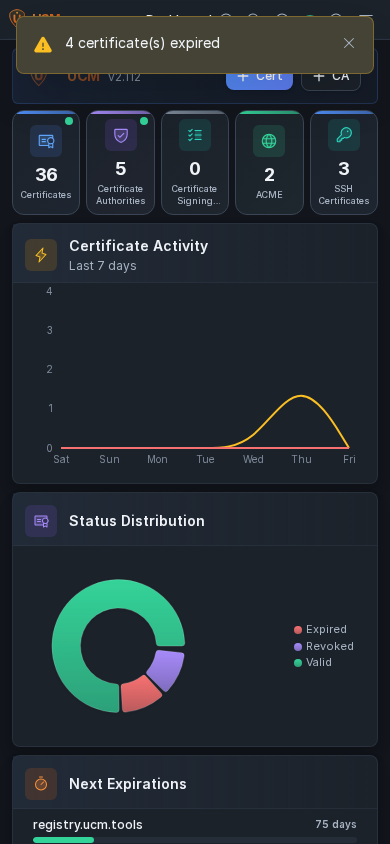The height and width of the screenshot is (844, 390).
Task: Click the warning triangle icon in notification
Action: 43,45
